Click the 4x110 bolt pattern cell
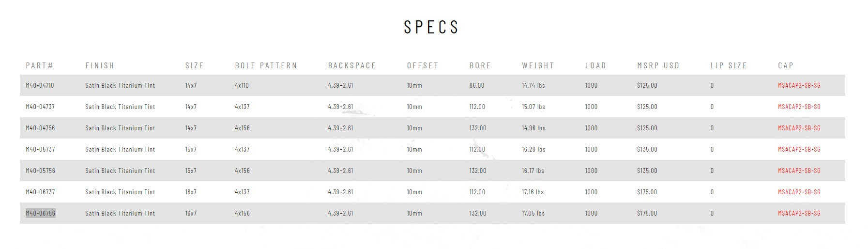 click(242, 85)
